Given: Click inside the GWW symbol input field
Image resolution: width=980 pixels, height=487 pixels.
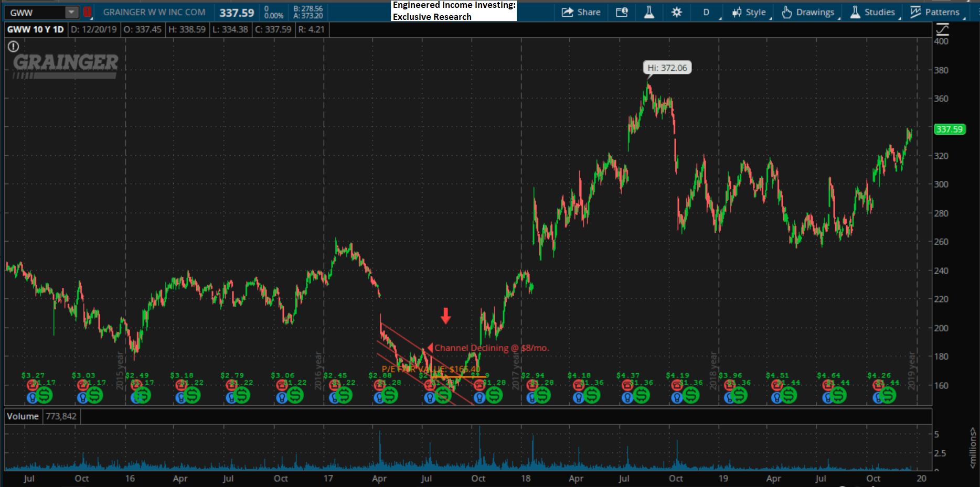Looking at the screenshot, I should point(31,12).
